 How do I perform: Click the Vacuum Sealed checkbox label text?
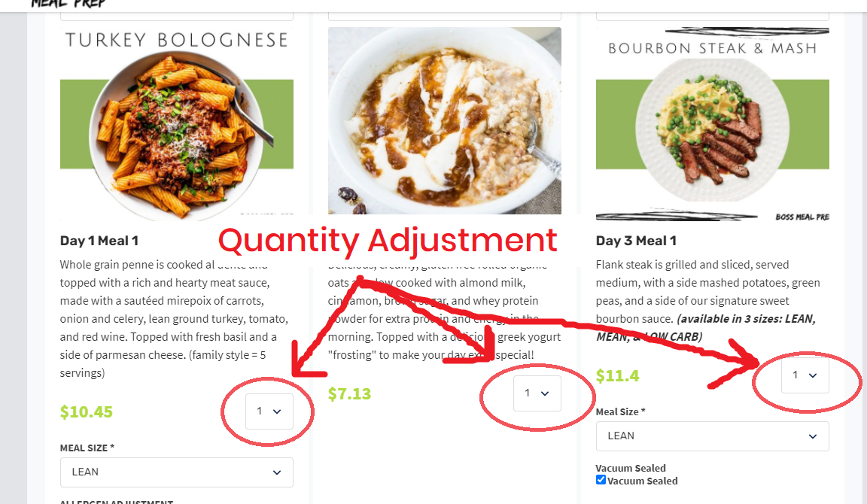[643, 481]
